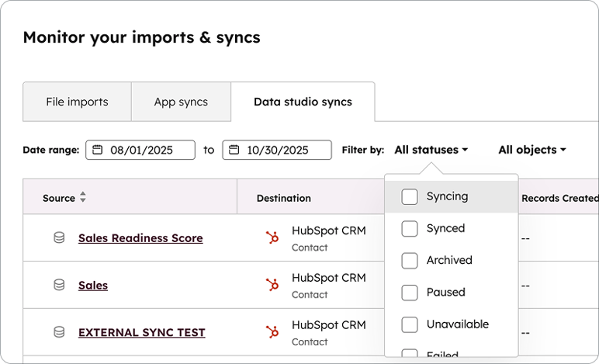
Task: Click Contact label in the Sales row
Action: (310, 295)
